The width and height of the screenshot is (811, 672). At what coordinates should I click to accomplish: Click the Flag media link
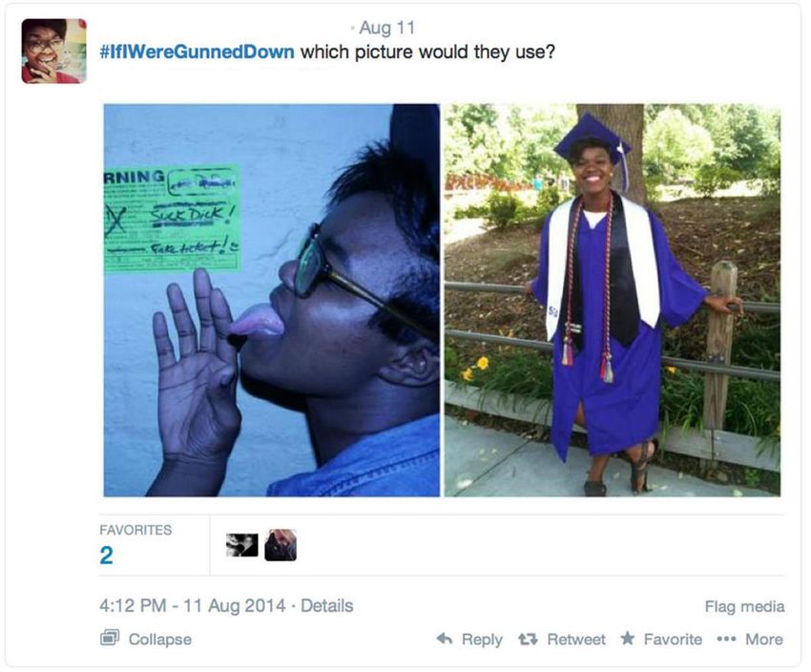[744, 606]
